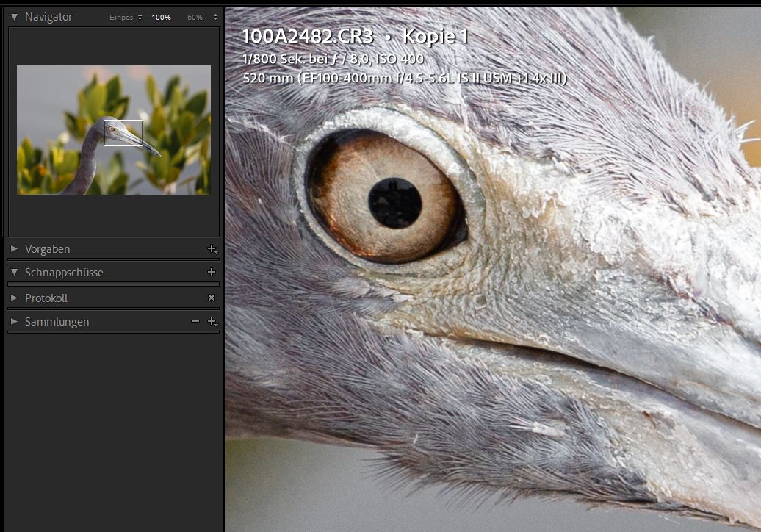Collapse the Schnappschüsse panel triangle
The height and width of the screenshot is (532, 761).
[15, 272]
